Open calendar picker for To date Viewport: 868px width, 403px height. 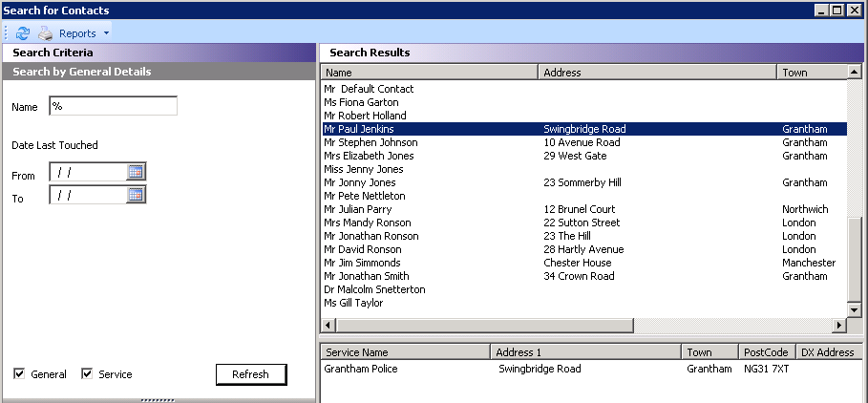[x=136, y=195]
